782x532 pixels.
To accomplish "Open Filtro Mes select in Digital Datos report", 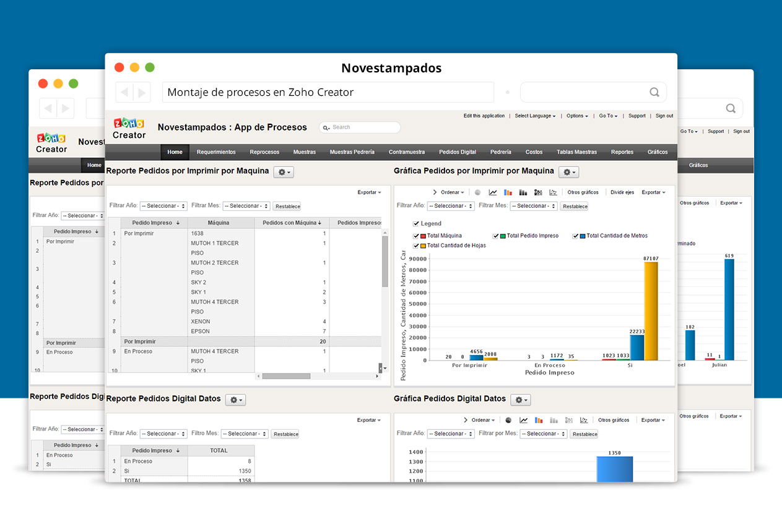I will point(245,434).
